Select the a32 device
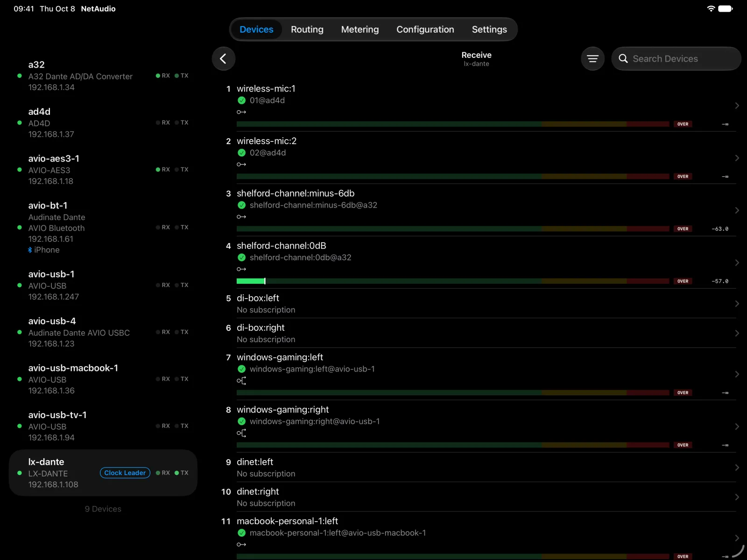Screen dimensions: 747x560 pos(103,76)
